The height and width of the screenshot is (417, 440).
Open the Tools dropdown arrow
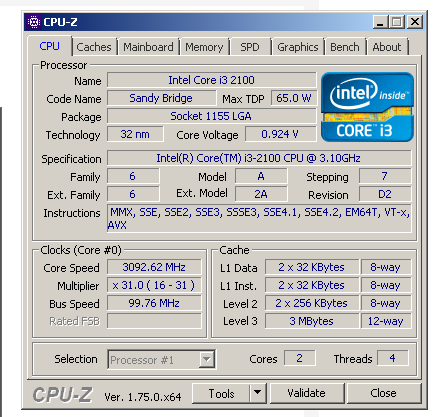[x=257, y=393]
